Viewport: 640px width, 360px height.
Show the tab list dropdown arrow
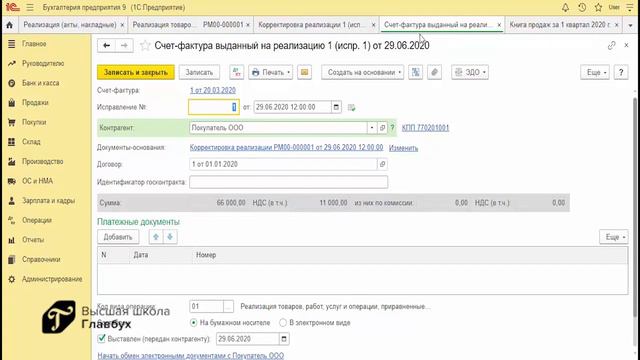630,25
